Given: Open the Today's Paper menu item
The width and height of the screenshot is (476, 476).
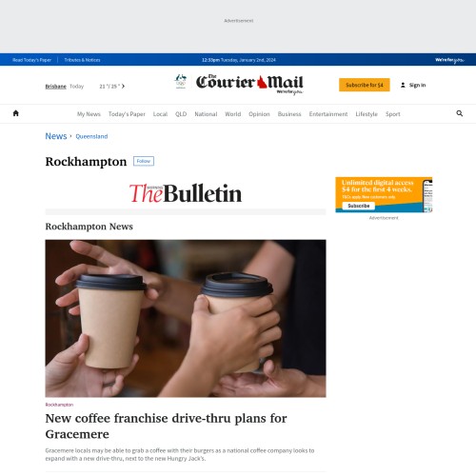Looking at the screenshot, I should pyautogui.click(x=127, y=114).
